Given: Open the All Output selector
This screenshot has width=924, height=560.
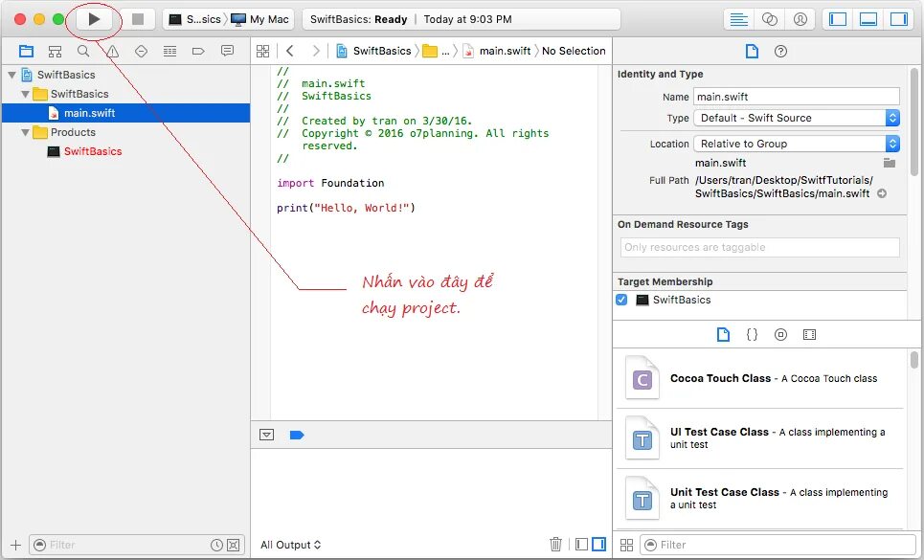Looking at the screenshot, I should click(x=290, y=546).
